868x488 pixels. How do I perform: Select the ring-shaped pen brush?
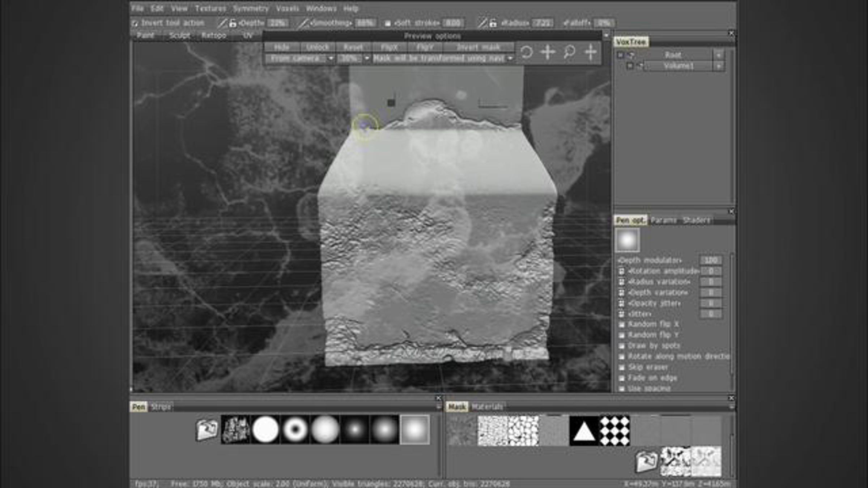[295, 429]
